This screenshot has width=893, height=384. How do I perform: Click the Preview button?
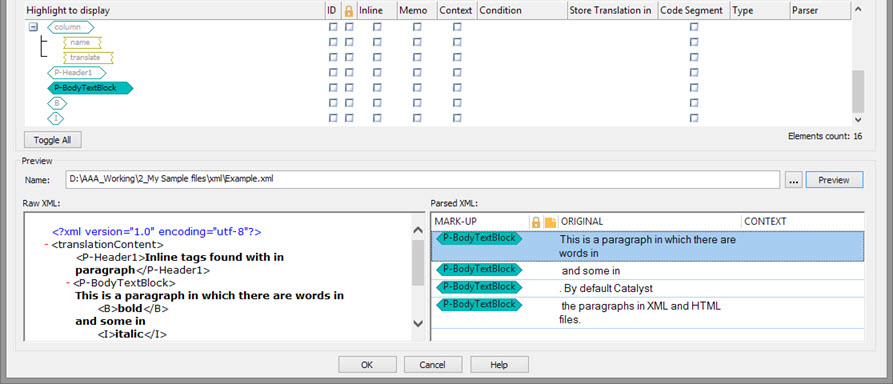click(x=834, y=180)
